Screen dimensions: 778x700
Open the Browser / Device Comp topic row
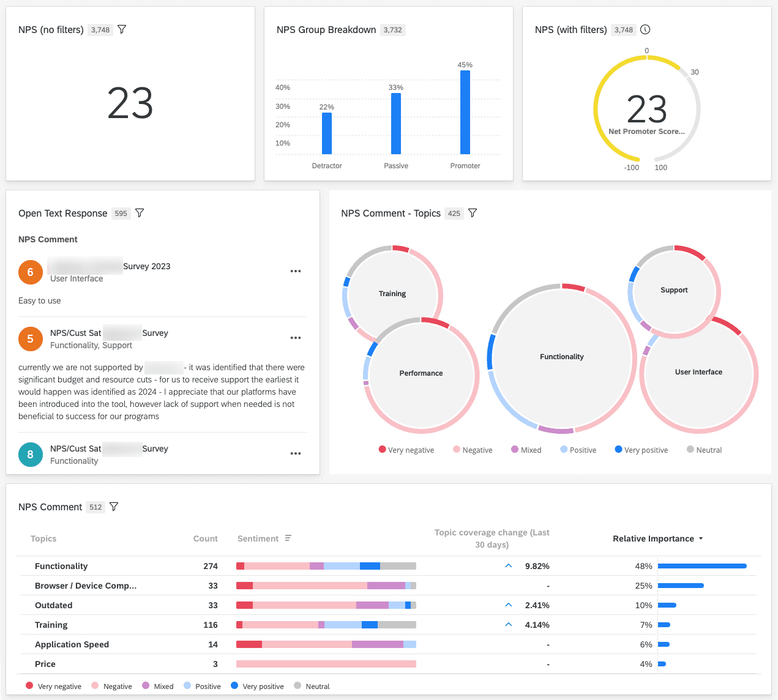point(85,586)
